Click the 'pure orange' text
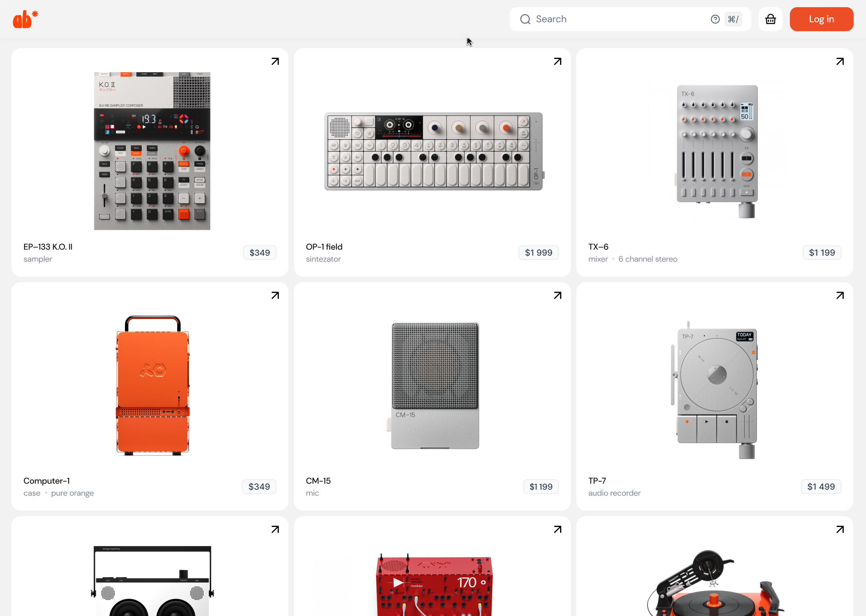 (x=72, y=493)
